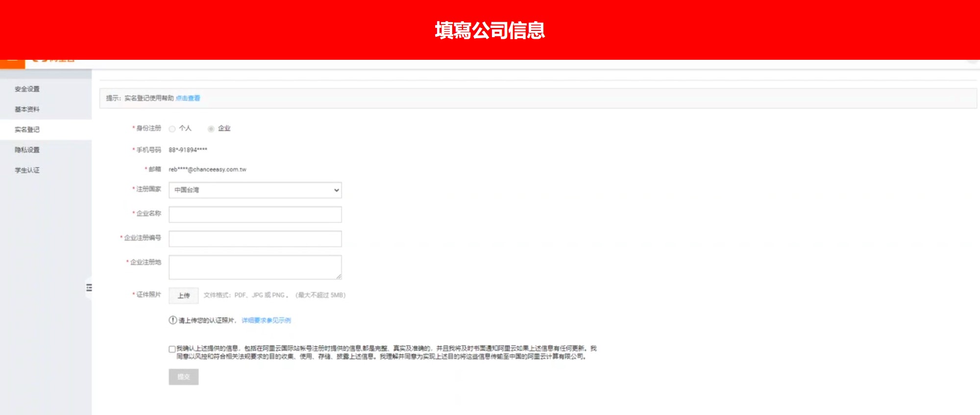Open 隐私设置 settings page
This screenshot has height=415, width=980.
pos(27,150)
